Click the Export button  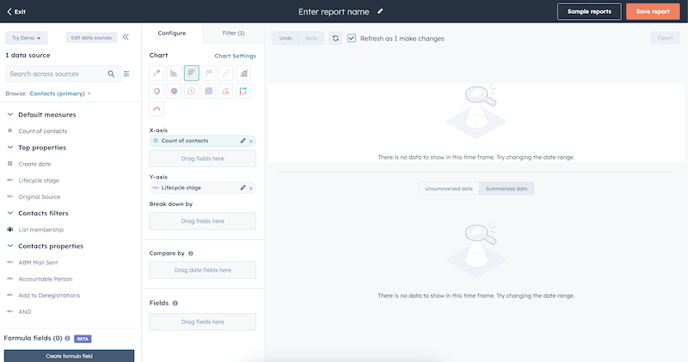(665, 38)
